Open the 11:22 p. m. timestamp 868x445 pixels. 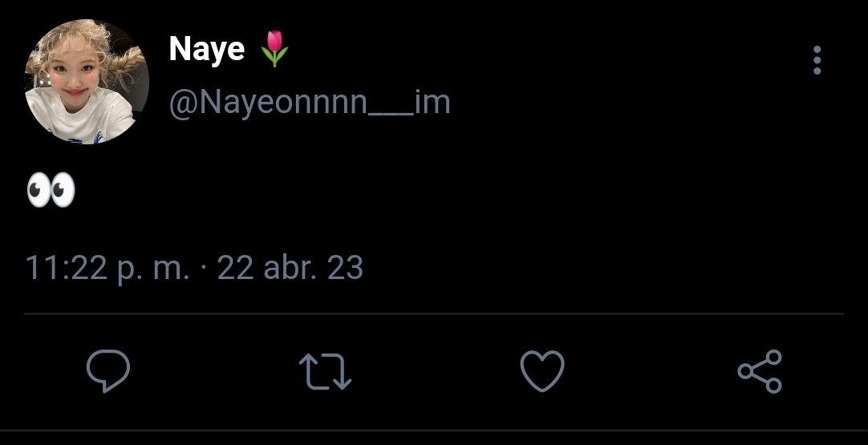(107, 268)
